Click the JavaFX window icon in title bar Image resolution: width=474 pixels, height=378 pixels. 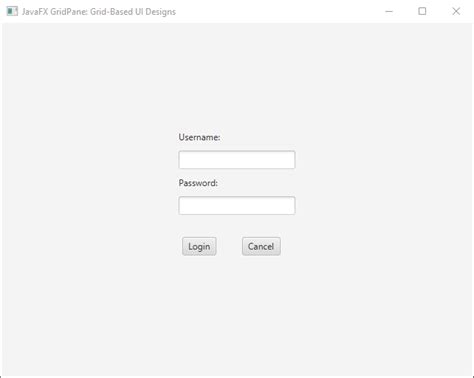coord(12,11)
